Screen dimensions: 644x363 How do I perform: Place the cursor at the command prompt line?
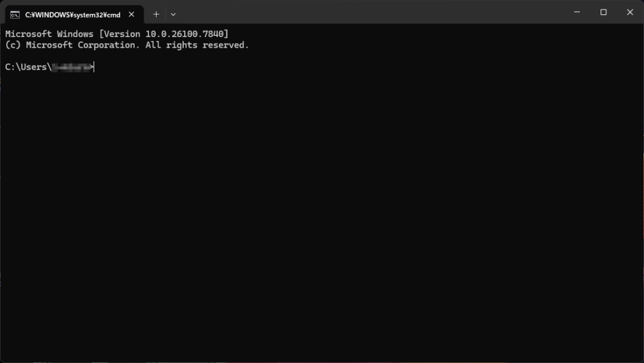pos(50,67)
